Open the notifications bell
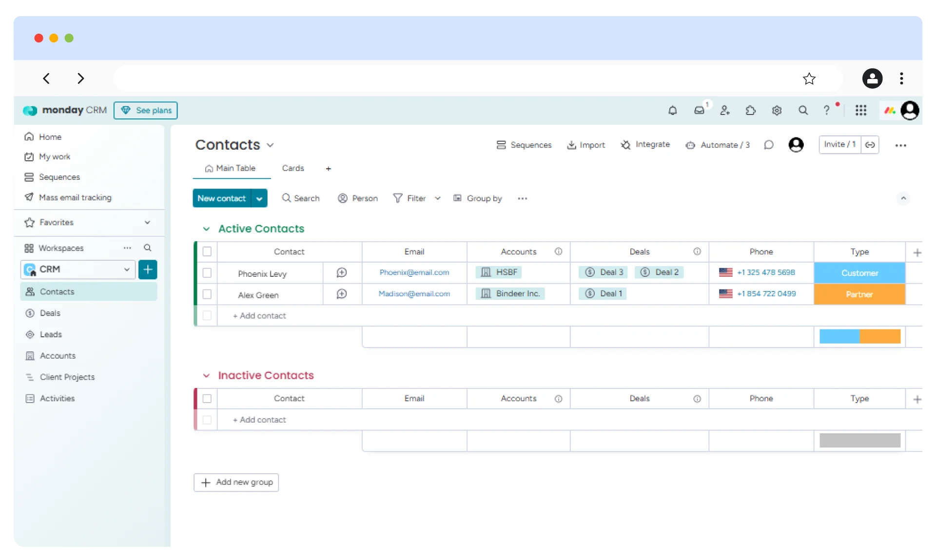This screenshot has height=560, width=936. (672, 111)
